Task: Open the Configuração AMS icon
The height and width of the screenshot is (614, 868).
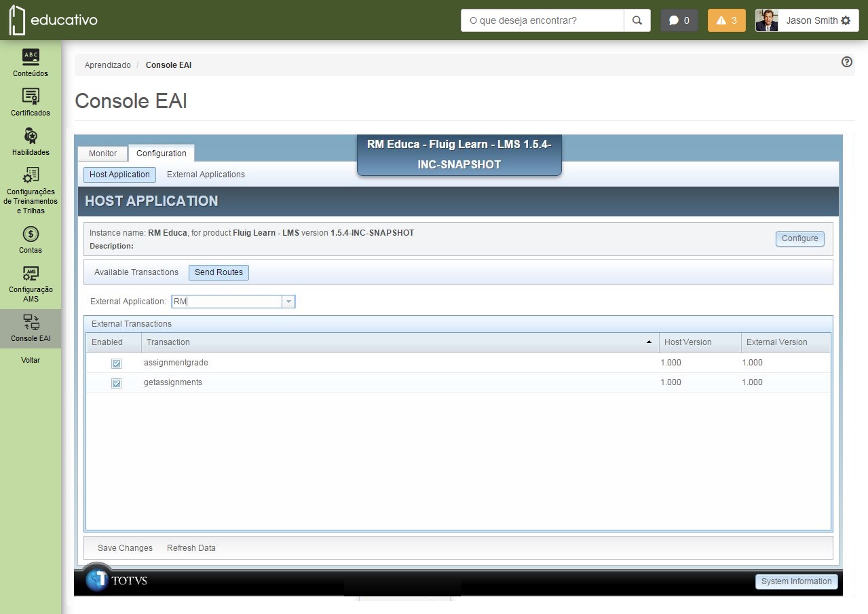Action: 31,273
